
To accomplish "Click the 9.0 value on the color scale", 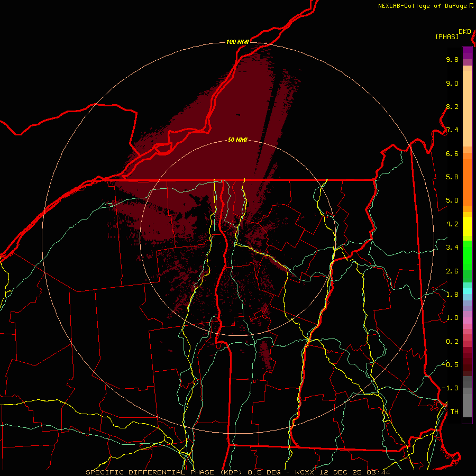I will tap(452, 83).
